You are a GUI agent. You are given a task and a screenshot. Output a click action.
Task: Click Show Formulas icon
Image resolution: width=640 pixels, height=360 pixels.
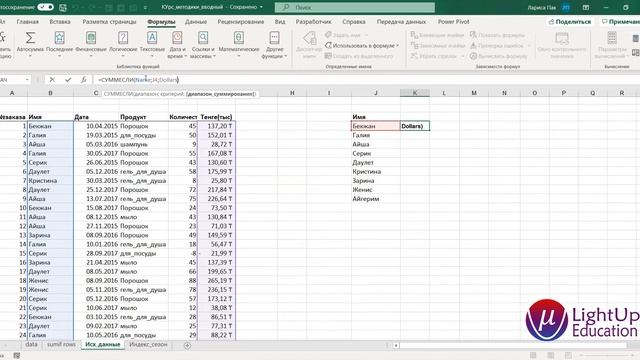[473, 35]
